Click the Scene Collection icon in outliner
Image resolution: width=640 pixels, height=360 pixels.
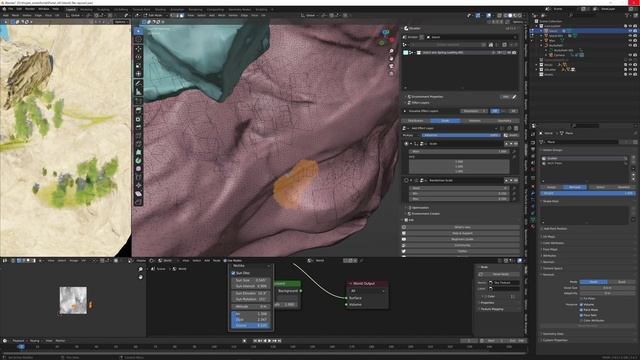click(x=536, y=21)
